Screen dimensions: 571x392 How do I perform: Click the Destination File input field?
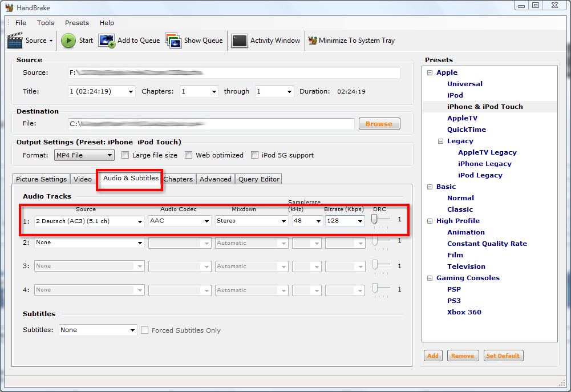pos(211,124)
